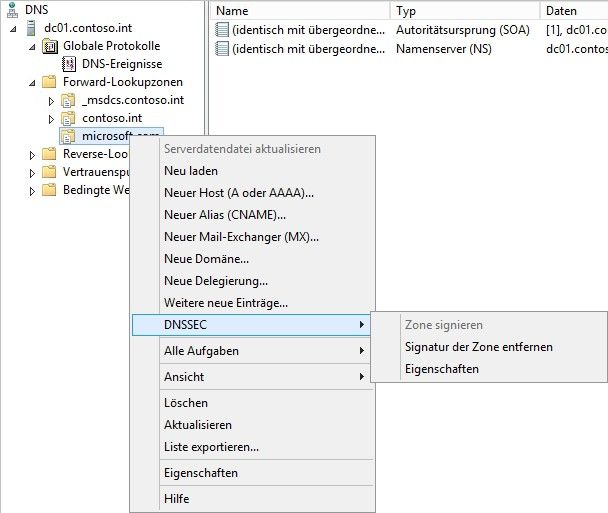
Task: Select the Autoritätsursprung (SOA) cell
Action: [463, 30]
